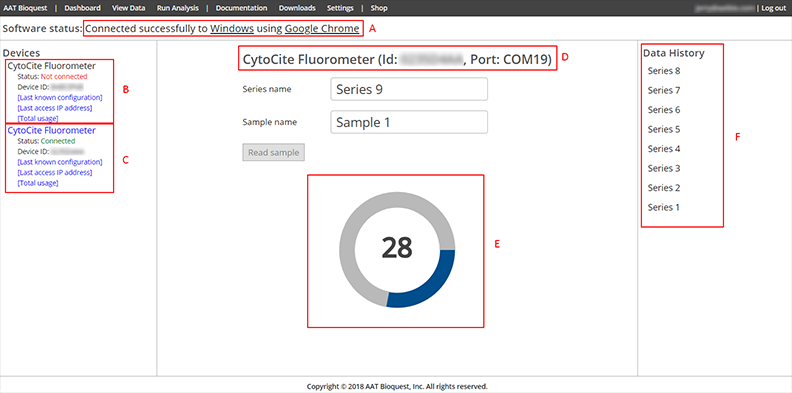Visit the Shop link

click(x=379, y=8)
